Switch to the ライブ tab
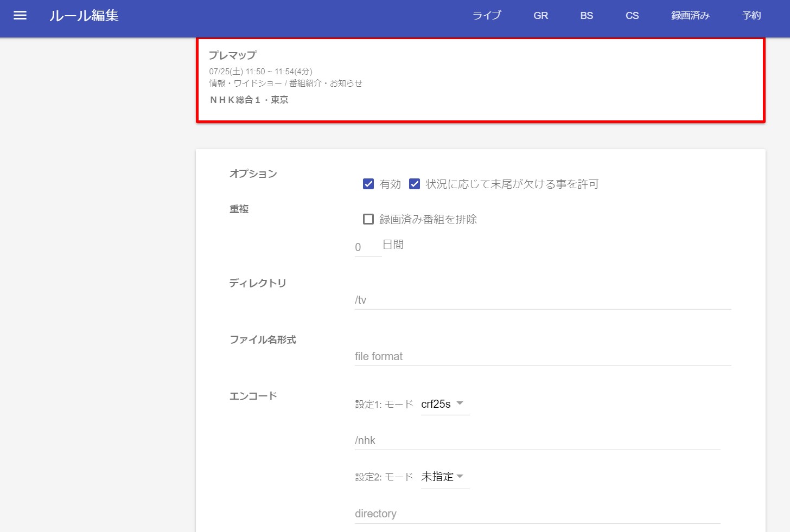 click(x=487, y=16)
